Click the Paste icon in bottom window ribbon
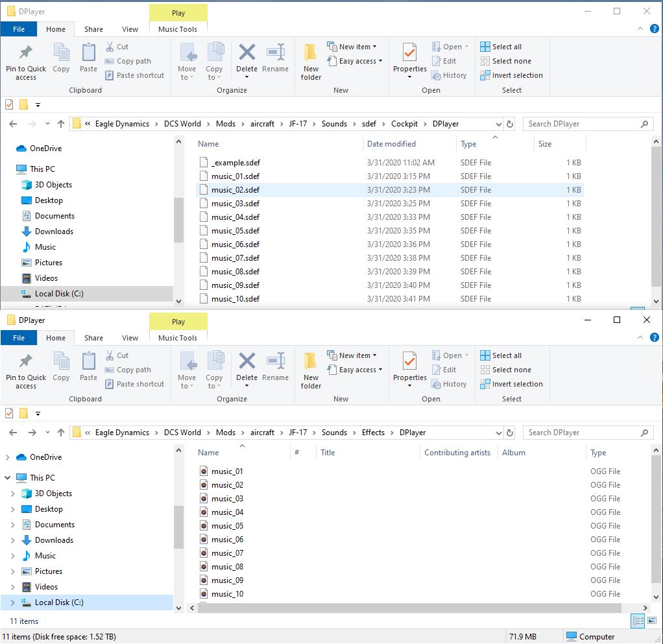Viewport: 663px width, 644px height. (88, 367)
